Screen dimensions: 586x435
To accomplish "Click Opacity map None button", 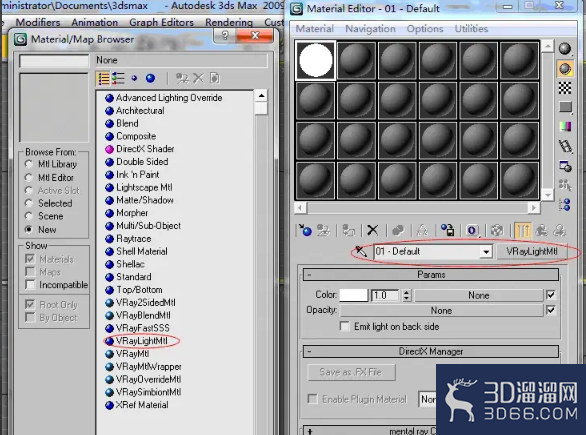I will coord(441,311).
